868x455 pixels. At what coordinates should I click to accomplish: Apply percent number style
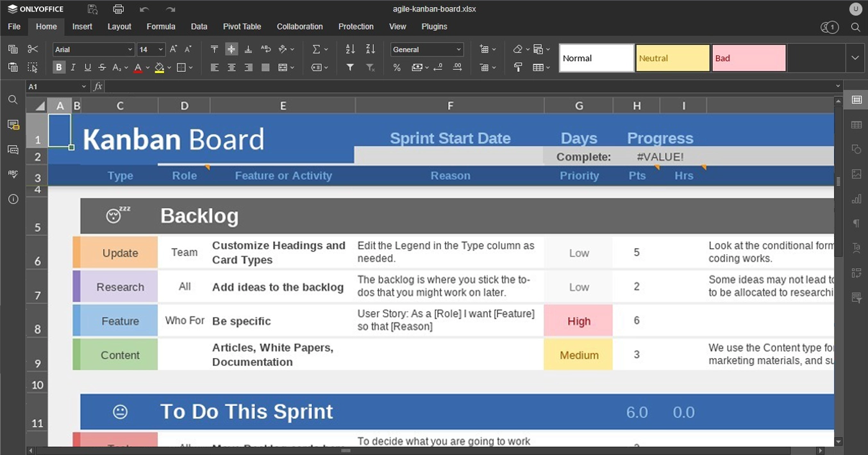pyautogui.click(x=397, y=67)
